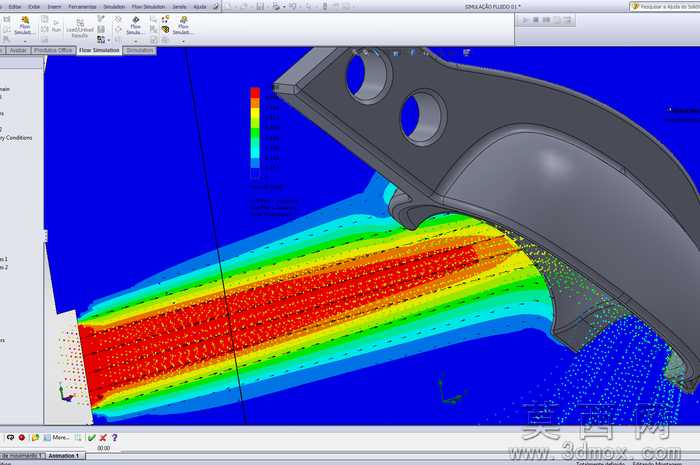Click the upper mounting hole of the bucket
Screen dimensions: 700x465
click(368, 75)
